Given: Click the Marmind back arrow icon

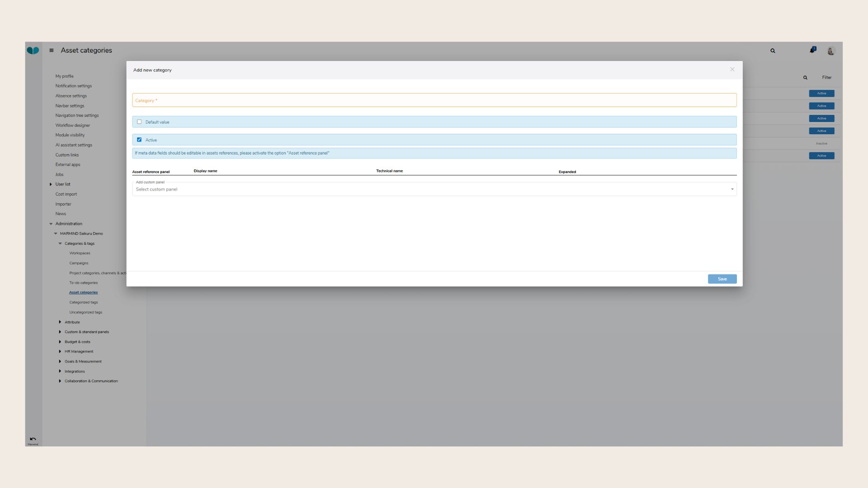Looking at the screenshot, I should 33,439.
